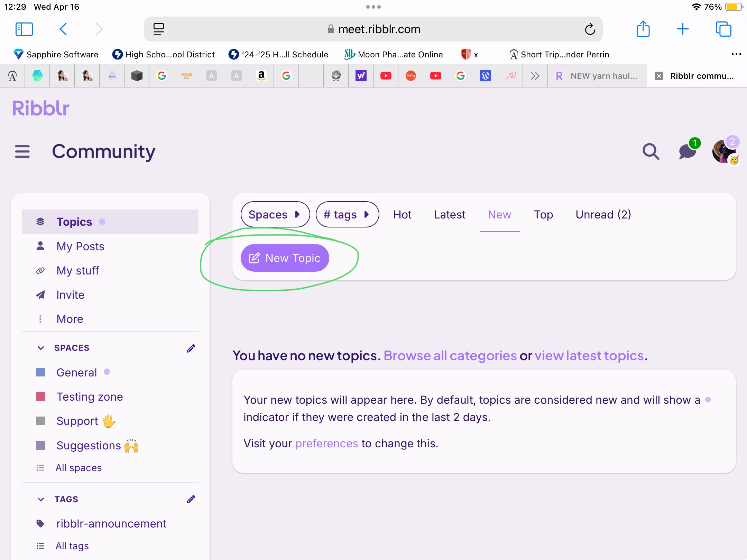This screenshot has width=747, height=560.
Task: Open the ribblr-announcement tag
Action: pyautogui.click(x=111, y=523)
